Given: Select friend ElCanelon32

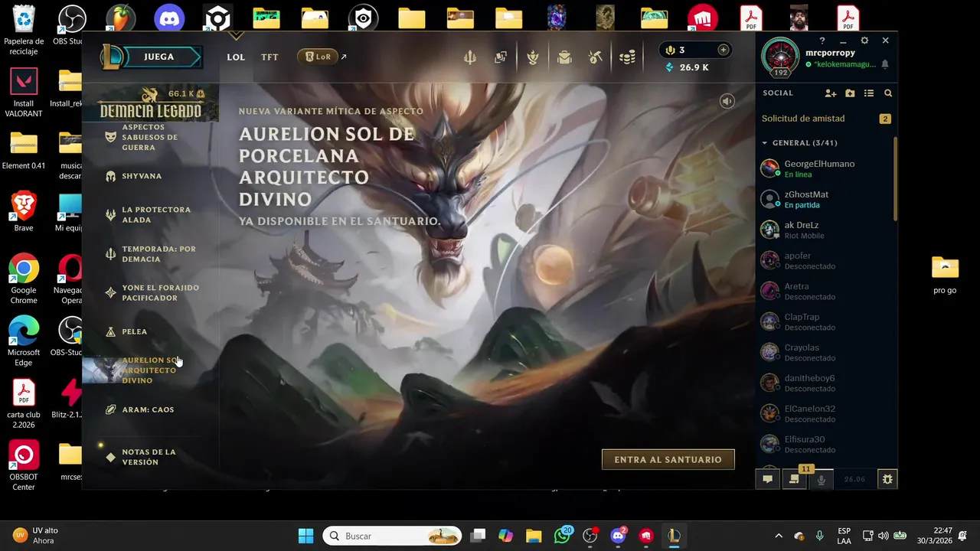Looking at the screenshot, I should [x=825, y=413].
